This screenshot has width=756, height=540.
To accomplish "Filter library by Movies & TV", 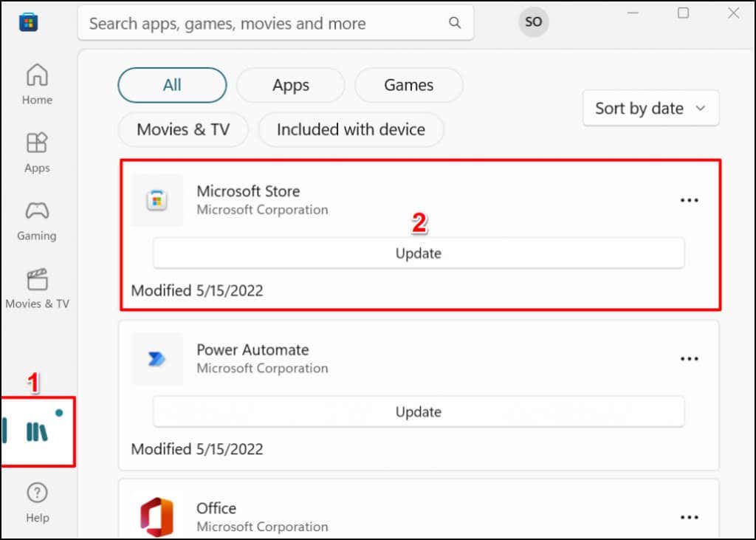I will click(x=183, y=129).
